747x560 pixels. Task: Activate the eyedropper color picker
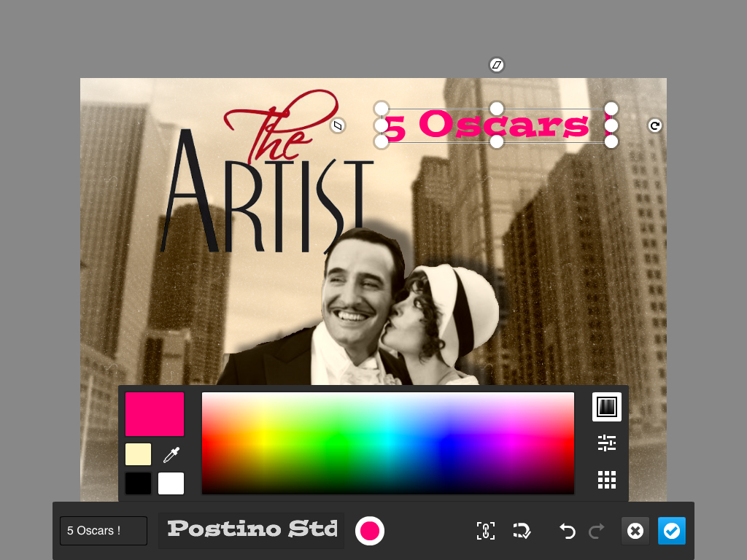[171, 455]
